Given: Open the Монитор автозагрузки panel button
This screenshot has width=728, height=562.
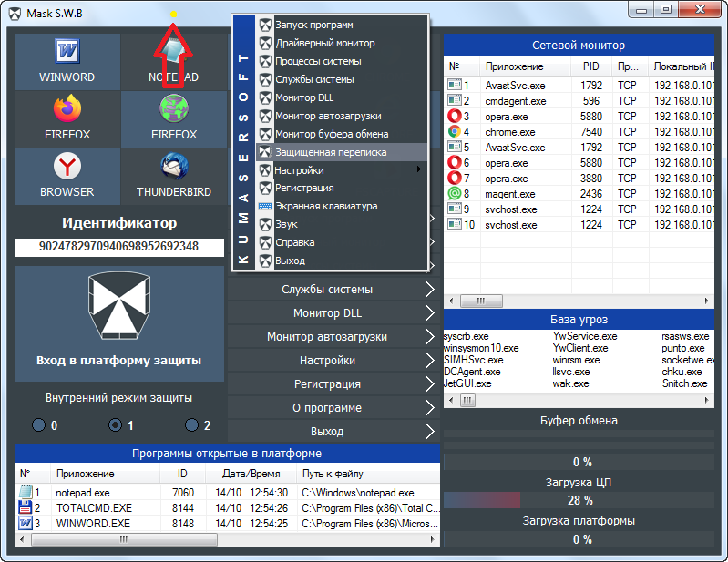Looking at the screenshot, I should coord(333,336).
